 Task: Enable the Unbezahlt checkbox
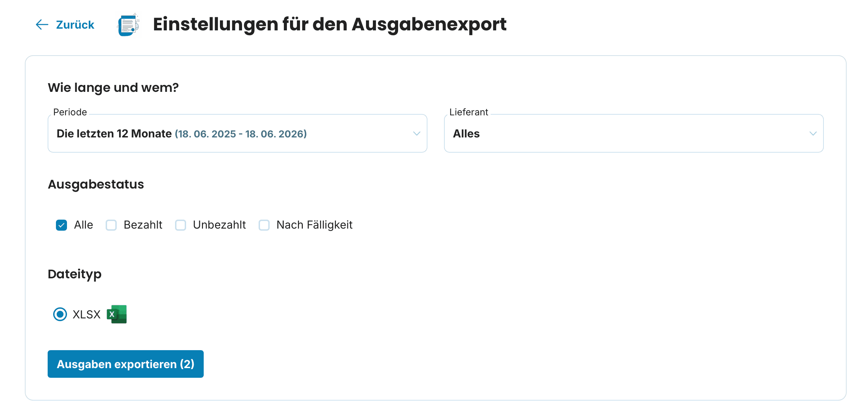click(x=181, y=225)
